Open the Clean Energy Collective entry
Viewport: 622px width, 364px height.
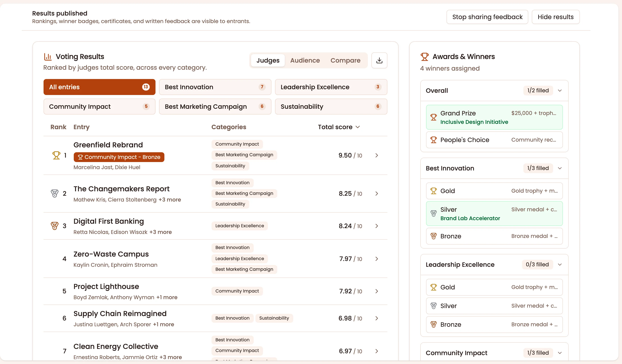click(116, 346)
